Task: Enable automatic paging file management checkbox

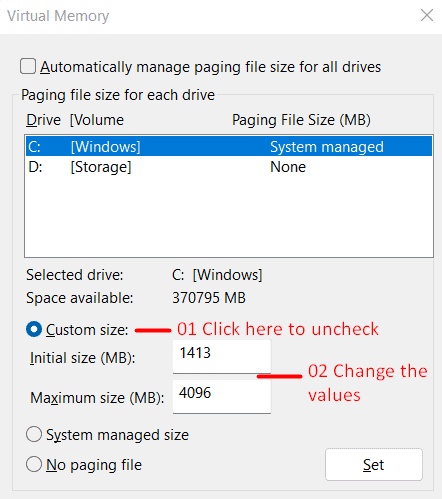Action: pos(28,66)
